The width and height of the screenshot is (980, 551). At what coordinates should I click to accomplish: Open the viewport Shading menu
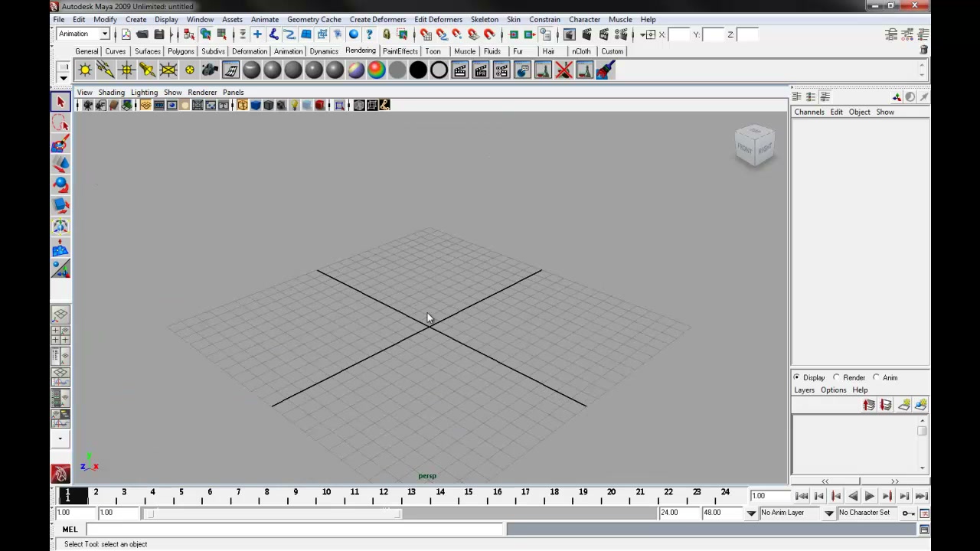coord(111,93)
